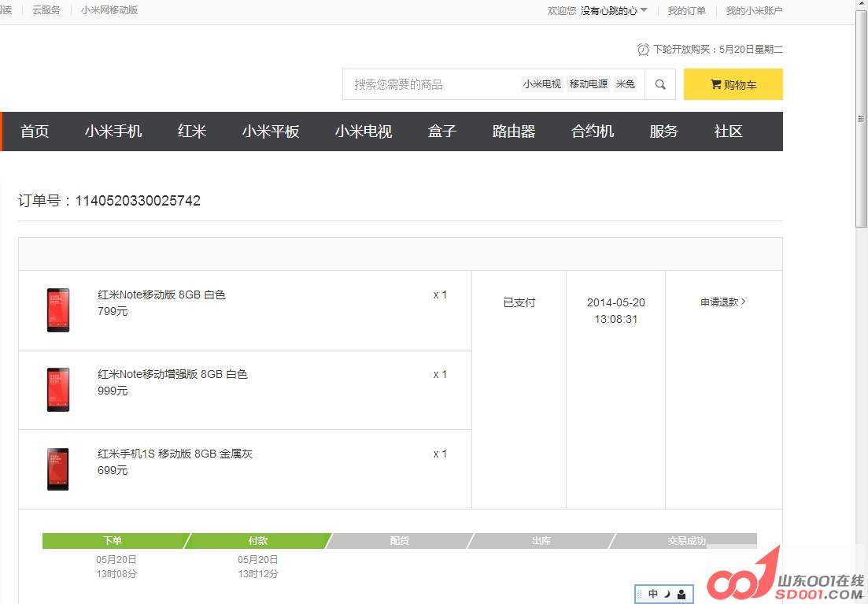Open the yellow 购物车 cart button
The image size is (868, 604).
tap(733, 84)
